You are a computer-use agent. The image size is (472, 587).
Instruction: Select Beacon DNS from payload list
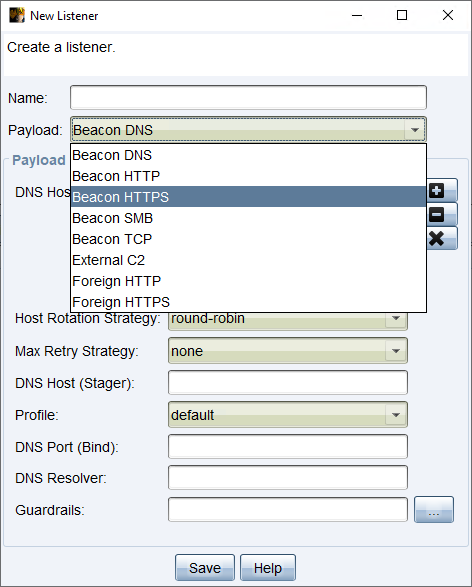(x=248, y=155)
